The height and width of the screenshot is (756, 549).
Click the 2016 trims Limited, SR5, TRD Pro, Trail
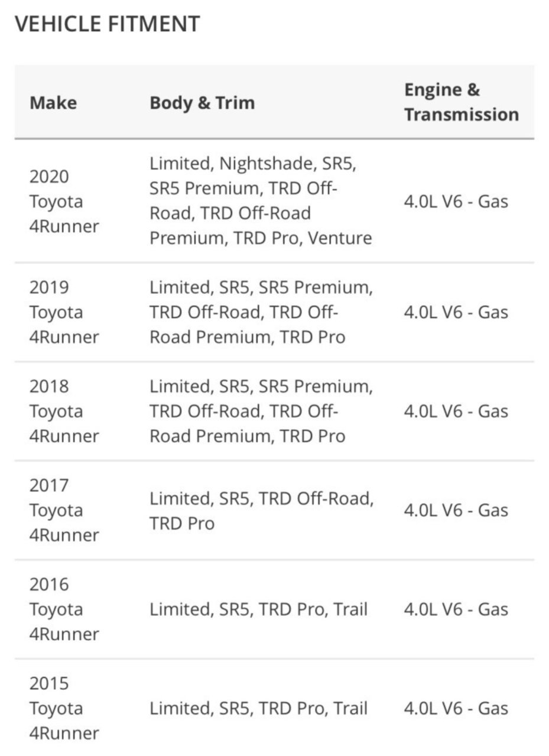click(258, 609)
